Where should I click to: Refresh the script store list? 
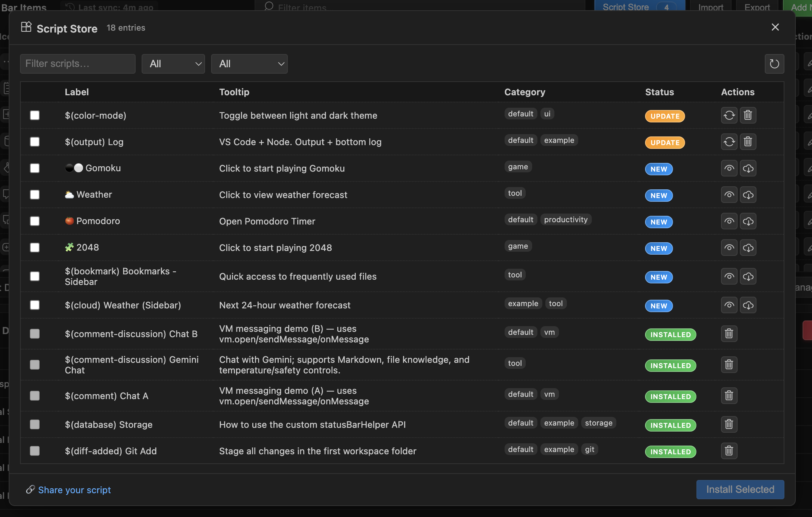[x=774, y=64]
